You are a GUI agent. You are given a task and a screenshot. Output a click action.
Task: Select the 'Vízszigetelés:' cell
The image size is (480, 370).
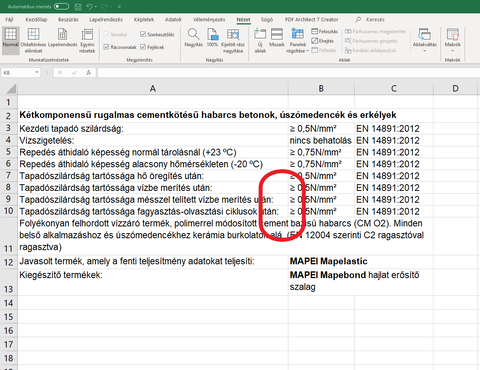[153, 140]
